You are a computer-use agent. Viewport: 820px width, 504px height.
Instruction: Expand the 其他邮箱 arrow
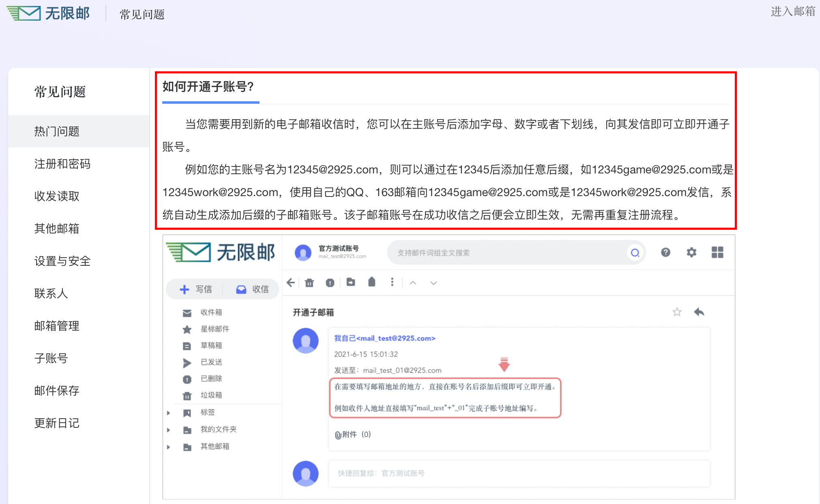(169, 447)
